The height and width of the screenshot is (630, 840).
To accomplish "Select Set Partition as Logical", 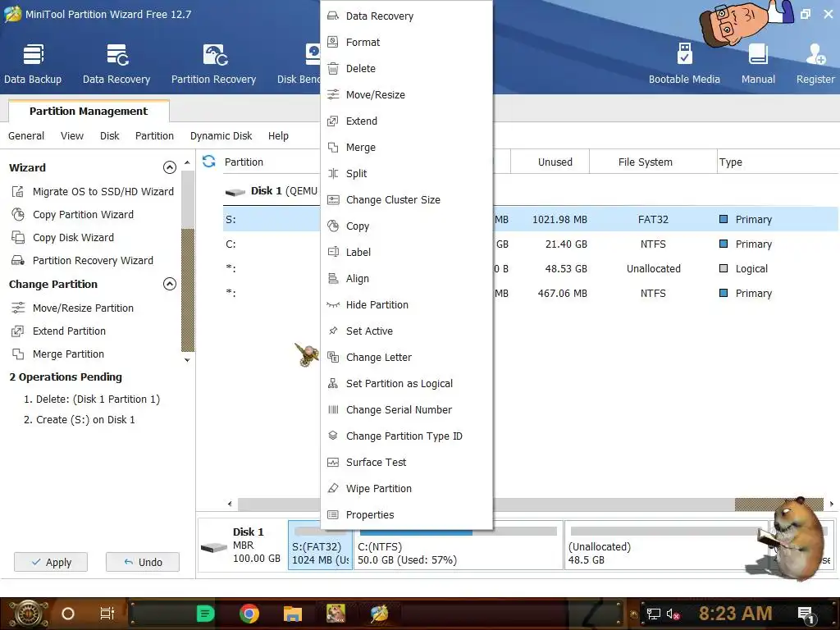I will (x=406, y=384).
